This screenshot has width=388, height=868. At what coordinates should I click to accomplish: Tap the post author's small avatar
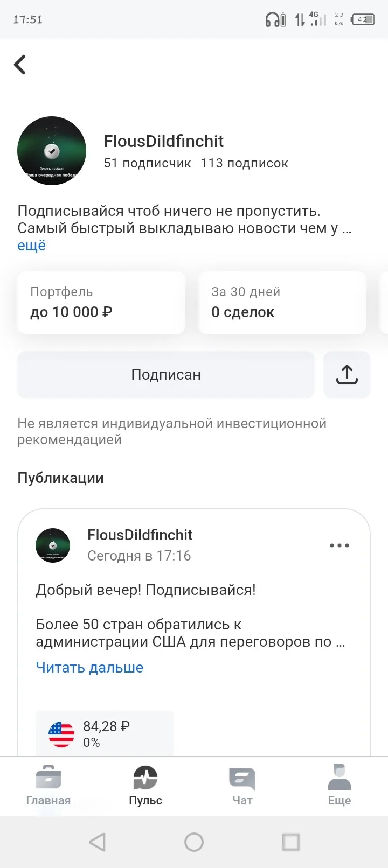tap(53, 545)
